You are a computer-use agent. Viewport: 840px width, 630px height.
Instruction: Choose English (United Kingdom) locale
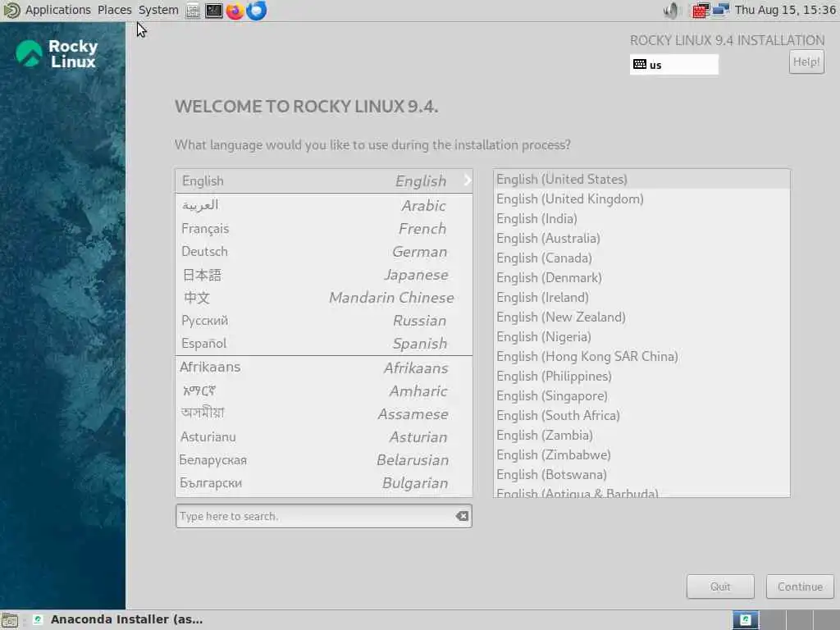tap(641, 199)
